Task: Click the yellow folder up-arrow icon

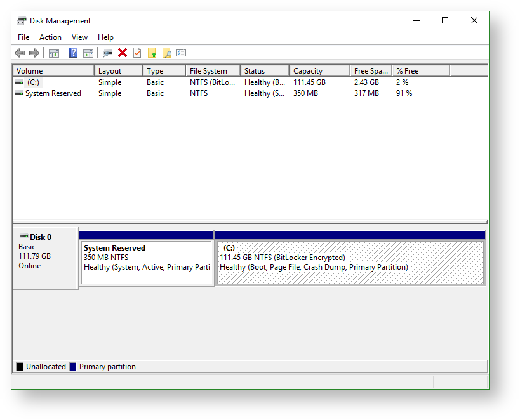Action: point(152,53)
